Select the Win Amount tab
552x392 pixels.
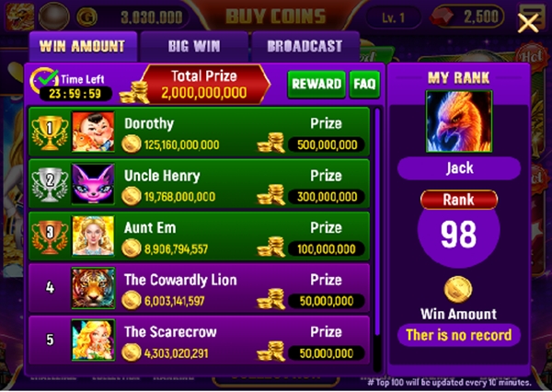click(83, 47)
